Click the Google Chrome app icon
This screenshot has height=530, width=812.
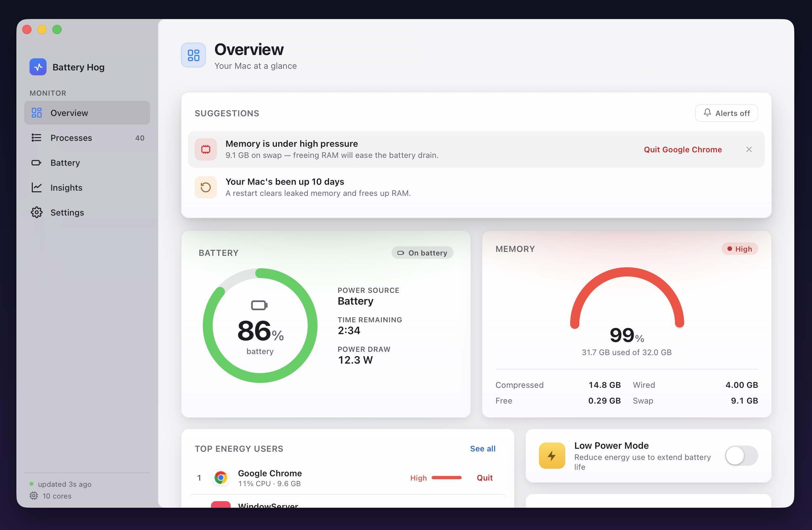pyautogui.click(x=221, y=478)
